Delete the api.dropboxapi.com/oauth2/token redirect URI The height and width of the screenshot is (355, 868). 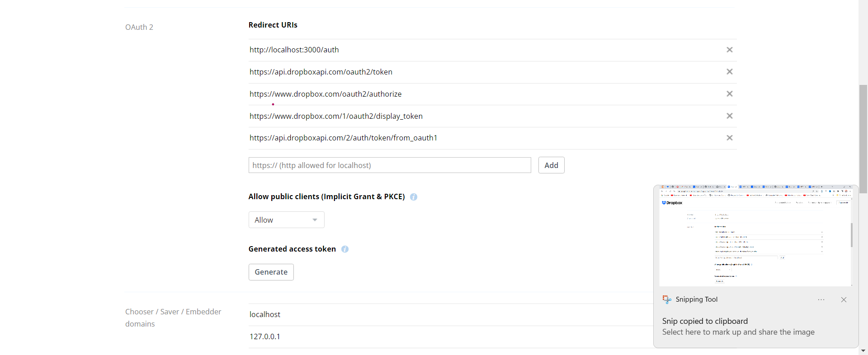(729, 72)
